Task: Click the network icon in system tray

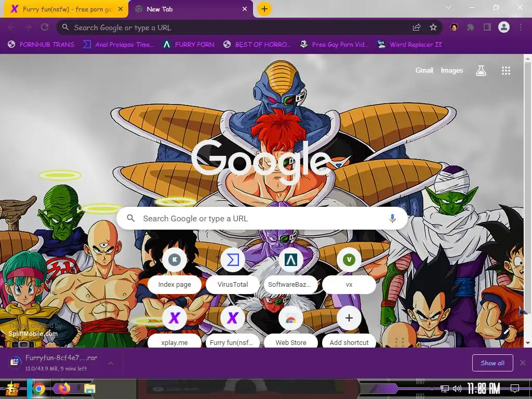Action: coord(444,389)
